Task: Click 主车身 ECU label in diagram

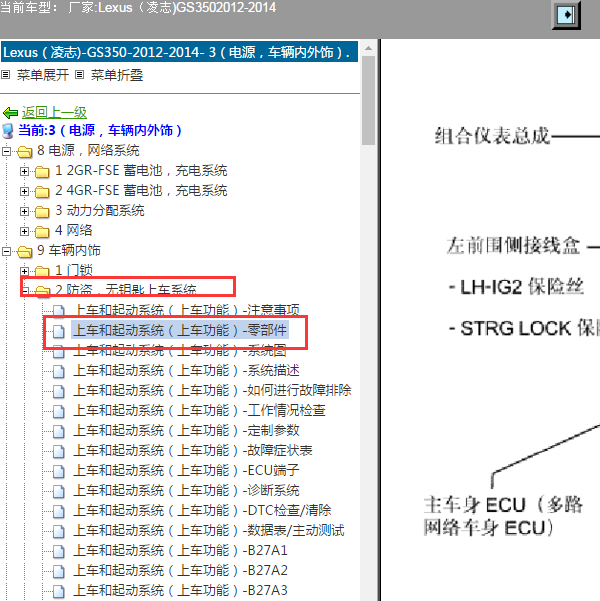Action: 503,516
